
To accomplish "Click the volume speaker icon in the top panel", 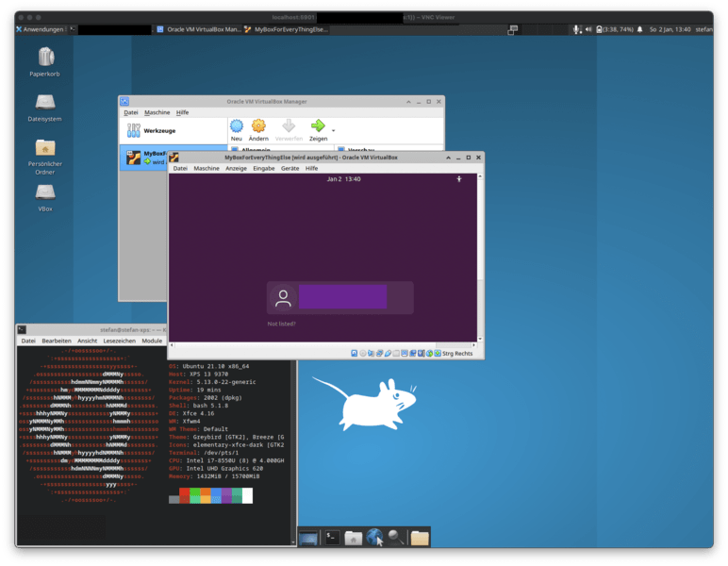I will 588,29.
